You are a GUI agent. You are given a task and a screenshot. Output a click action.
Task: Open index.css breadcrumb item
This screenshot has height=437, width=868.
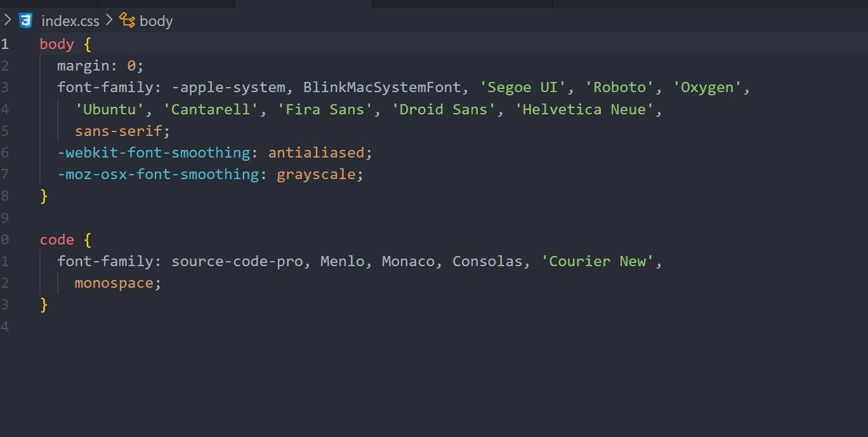click(70, 21)
